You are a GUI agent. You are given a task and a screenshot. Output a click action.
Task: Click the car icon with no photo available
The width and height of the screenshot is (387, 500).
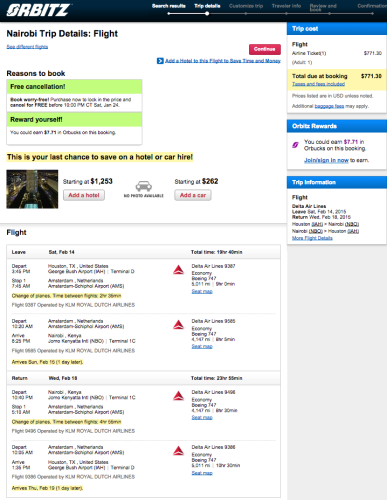(x=144, y=186)
